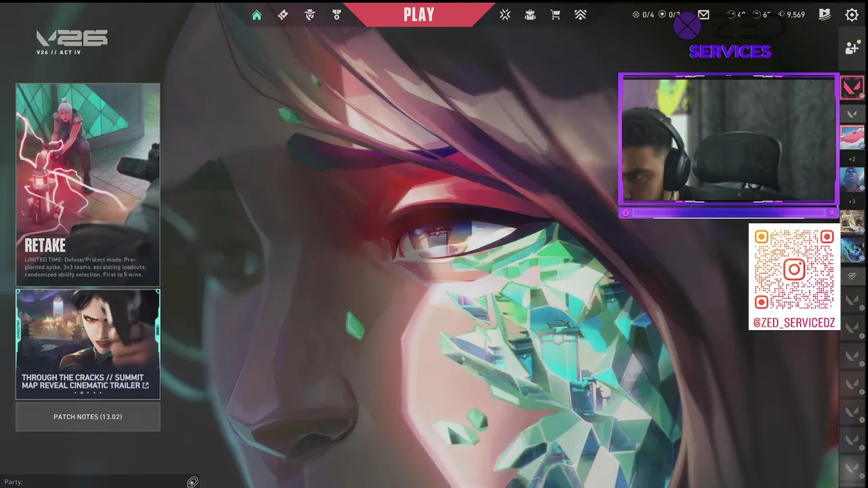Open the Store shopping cart icon
The width and height of the screenshot is (868, 488).
click(x=555, y=15)
